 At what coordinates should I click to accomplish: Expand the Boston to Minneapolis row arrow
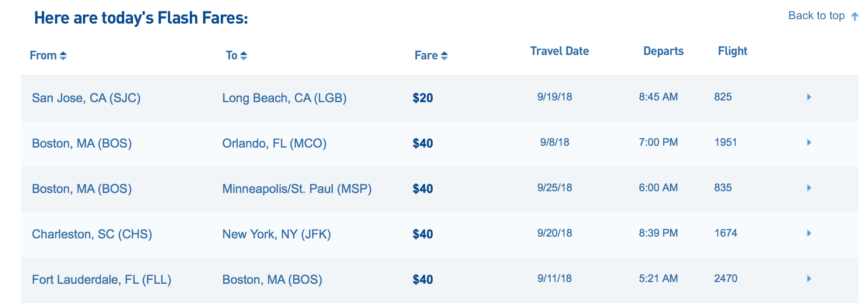[x=809, y=188]
